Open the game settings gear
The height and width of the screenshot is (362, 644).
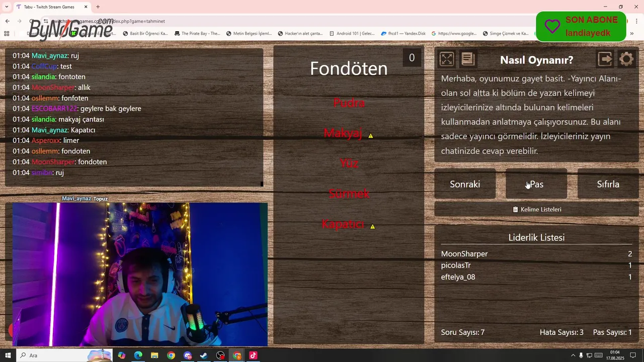point(626,59)
